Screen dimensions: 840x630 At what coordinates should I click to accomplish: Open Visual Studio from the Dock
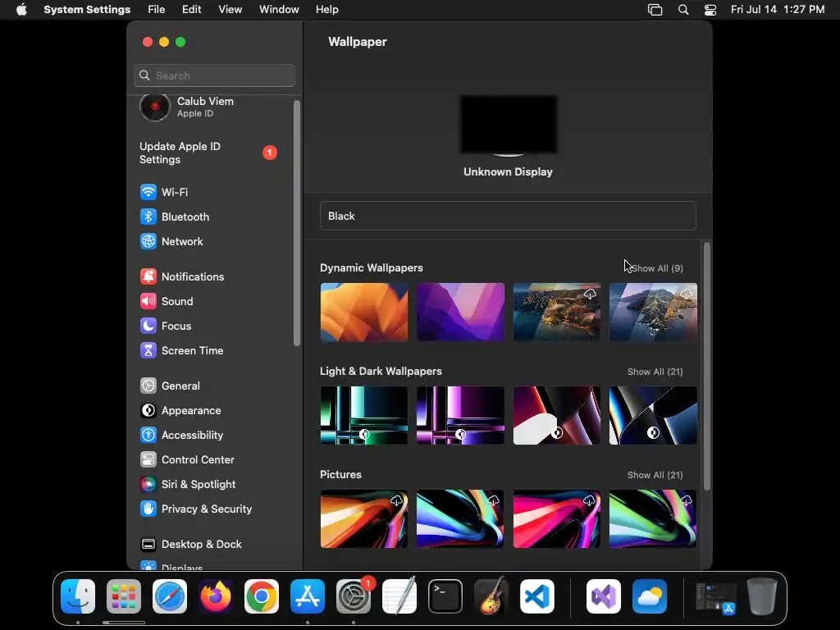[x=604, y=596]
